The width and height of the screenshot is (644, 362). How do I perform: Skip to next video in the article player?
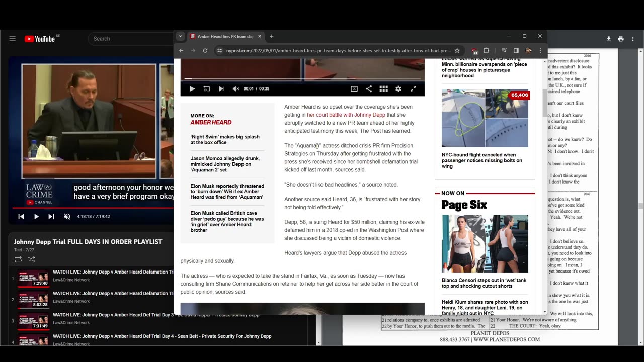tap(221, 88)
